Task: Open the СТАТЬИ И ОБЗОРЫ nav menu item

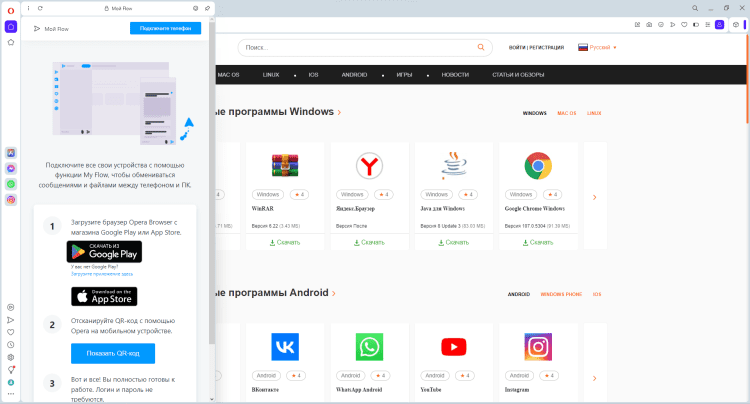Action: pos(518,75)
